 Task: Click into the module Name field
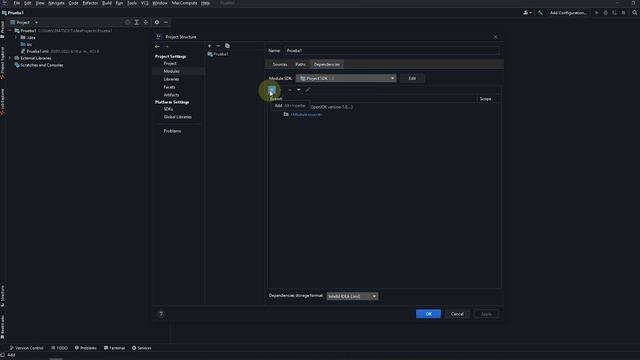point(392,51)
